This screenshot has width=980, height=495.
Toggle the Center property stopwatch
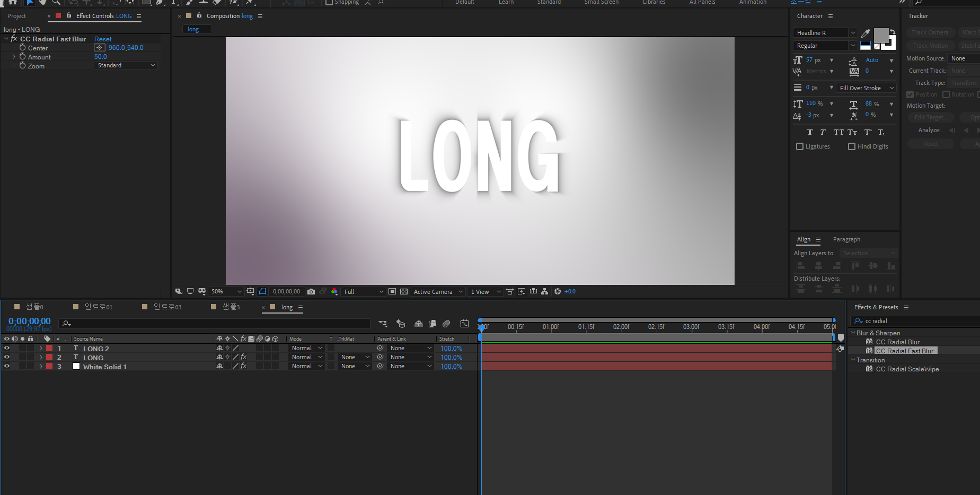(x=23, y=48)
